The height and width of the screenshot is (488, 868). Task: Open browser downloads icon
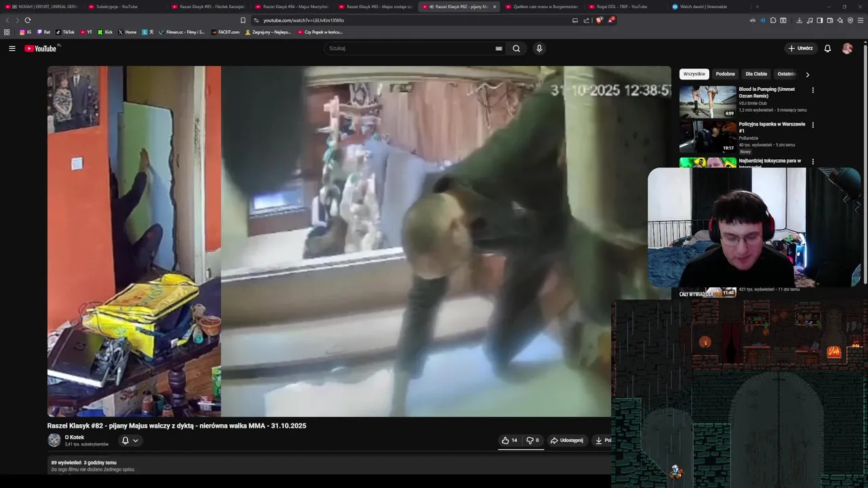click(800, 20)
